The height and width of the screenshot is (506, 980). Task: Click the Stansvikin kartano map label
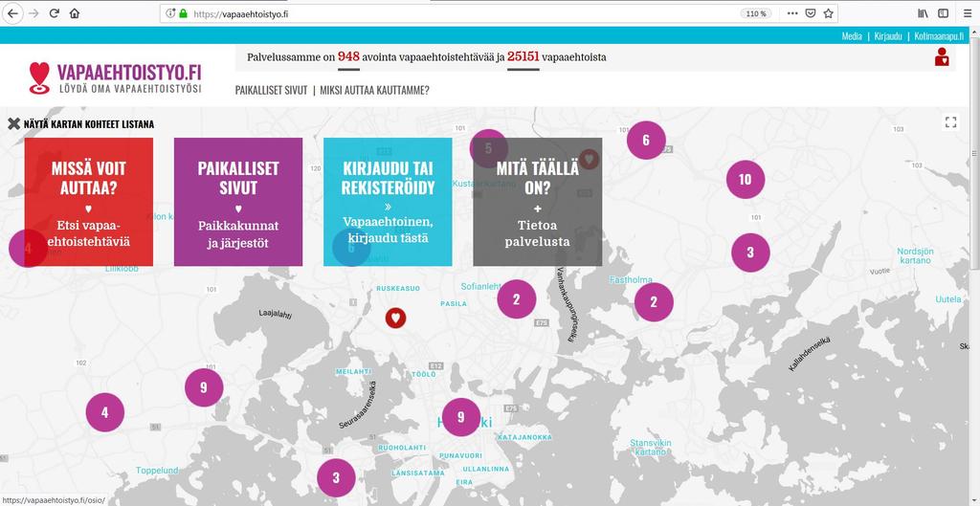651,448
